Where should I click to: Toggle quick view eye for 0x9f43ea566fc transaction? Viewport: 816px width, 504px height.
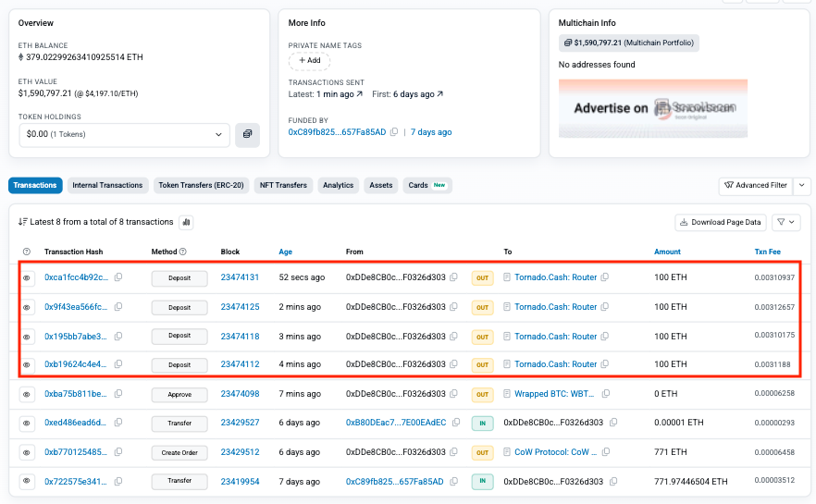tap(27, 307)
